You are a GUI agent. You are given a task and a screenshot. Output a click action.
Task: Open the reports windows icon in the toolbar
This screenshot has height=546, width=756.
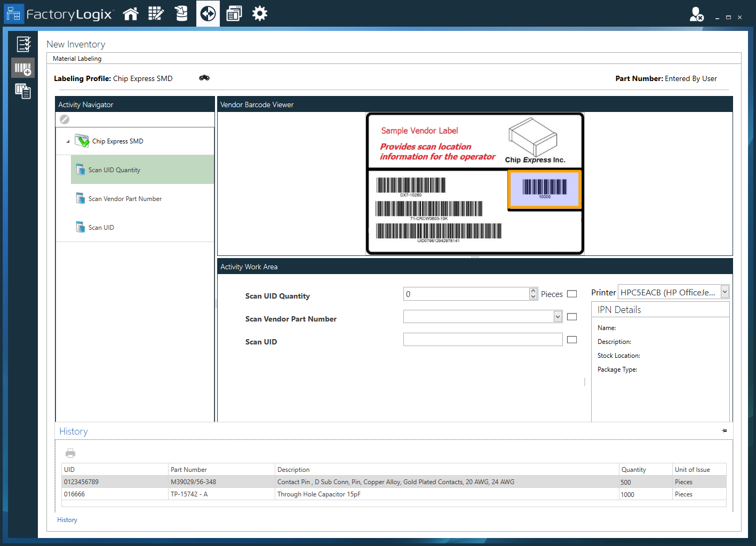click(x=234, y=13)
